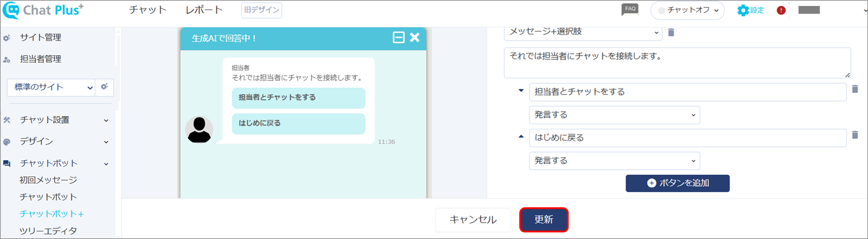Open the 標準のサイト site selector

click(51, 87)
